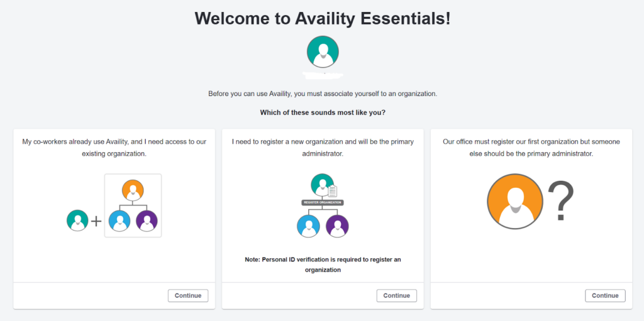Click the Personal ID verification note
Viewport: 644px width, 321px height.
(323, 264)
